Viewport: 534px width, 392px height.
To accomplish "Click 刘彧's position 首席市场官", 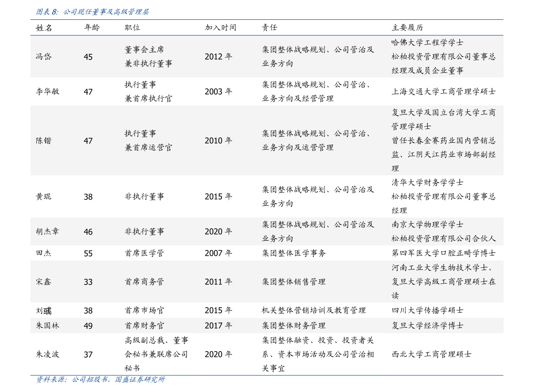I will pos(144,310).
